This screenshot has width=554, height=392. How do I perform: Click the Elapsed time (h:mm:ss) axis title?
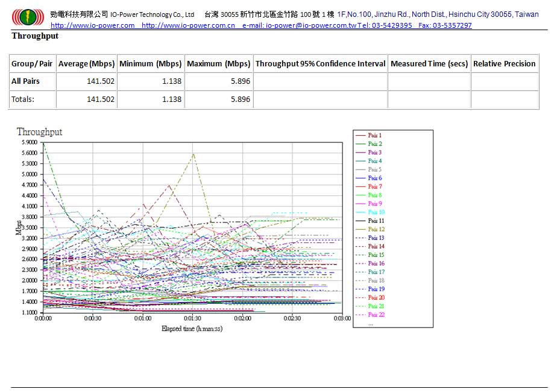point(192,329)
